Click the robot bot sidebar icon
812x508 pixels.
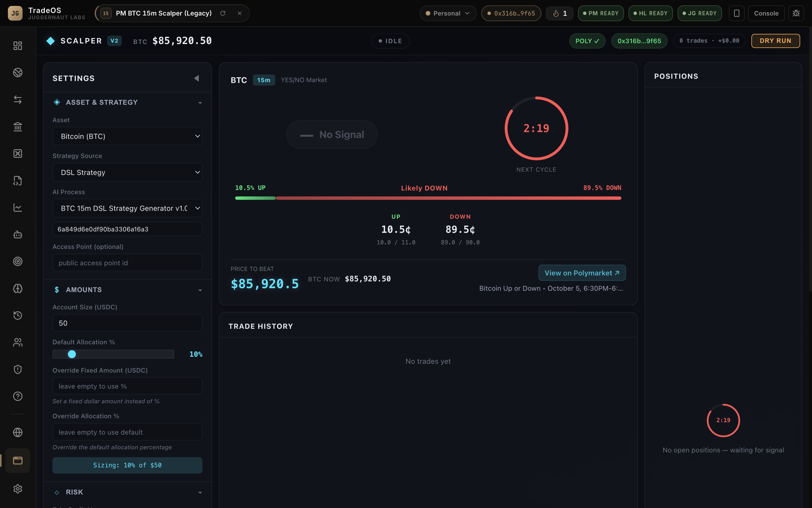click(17, 235)
